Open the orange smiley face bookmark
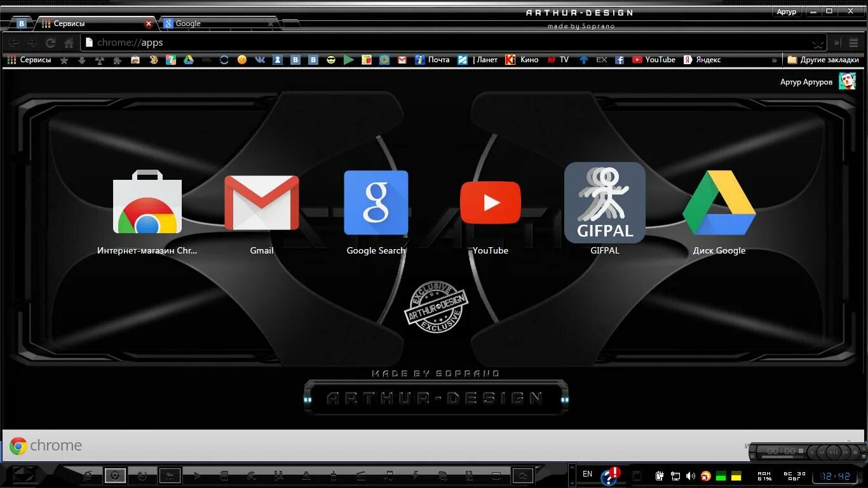 242,60
